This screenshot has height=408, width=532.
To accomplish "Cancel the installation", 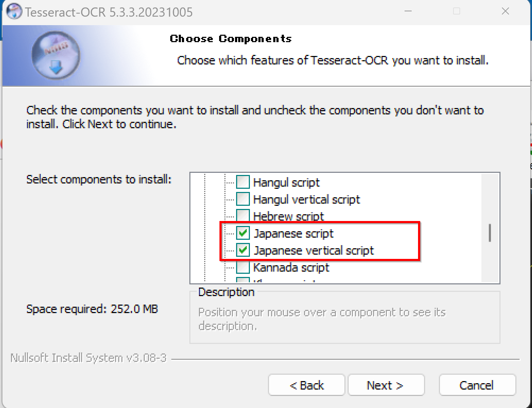I will pyautogui.click(x=477, y=385).
